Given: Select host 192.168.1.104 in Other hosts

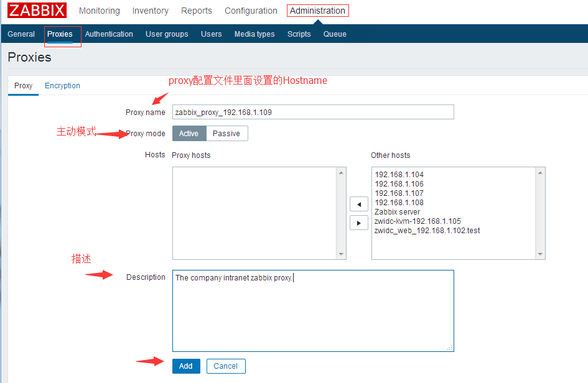Looking at the screenshot, I should (x=399, y=175).
